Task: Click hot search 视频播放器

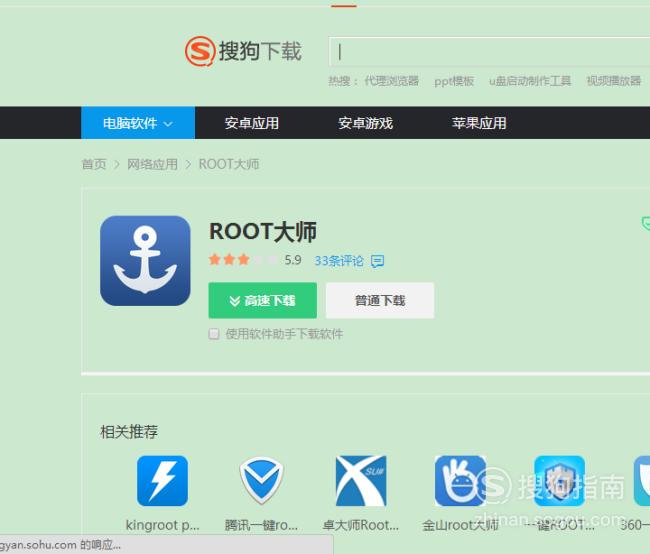Action: pyautogui.click(x=614, y=80)
